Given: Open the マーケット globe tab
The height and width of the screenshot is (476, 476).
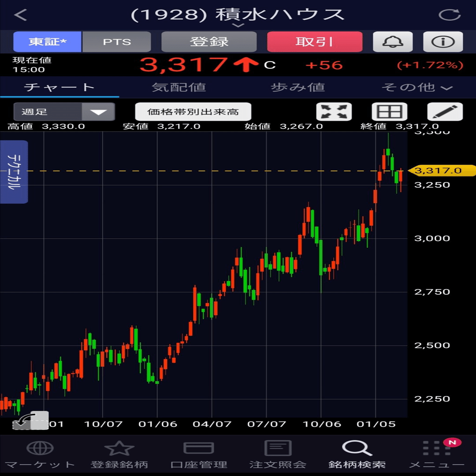Looking at the screenshot, I should (x=40, y=454).
